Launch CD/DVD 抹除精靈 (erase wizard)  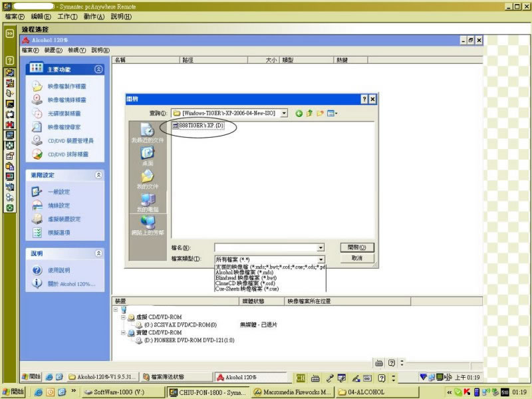[x=68, y=154]
